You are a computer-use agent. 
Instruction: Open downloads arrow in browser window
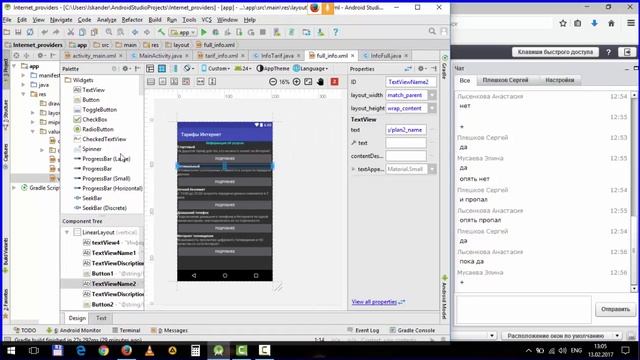(594, 23)
